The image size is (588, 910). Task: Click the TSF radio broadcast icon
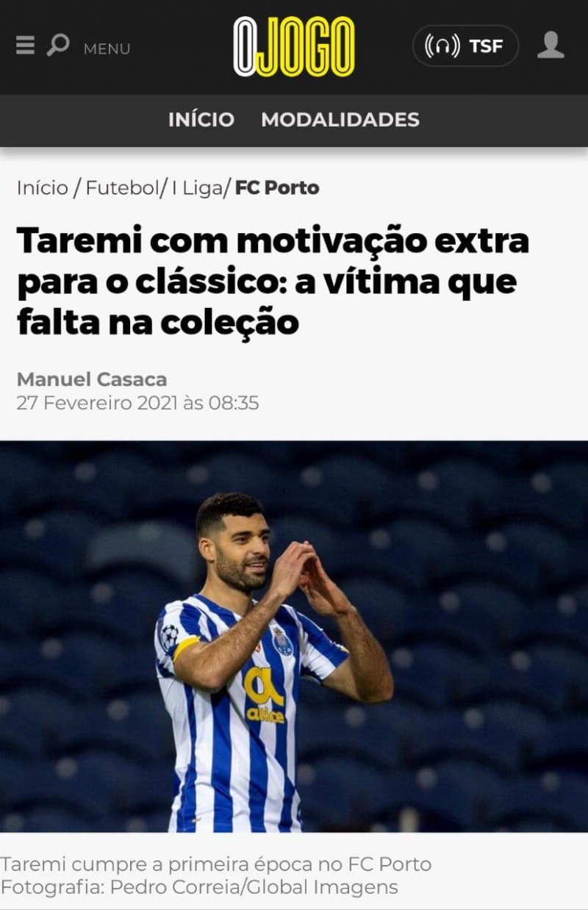pos(442,46)
